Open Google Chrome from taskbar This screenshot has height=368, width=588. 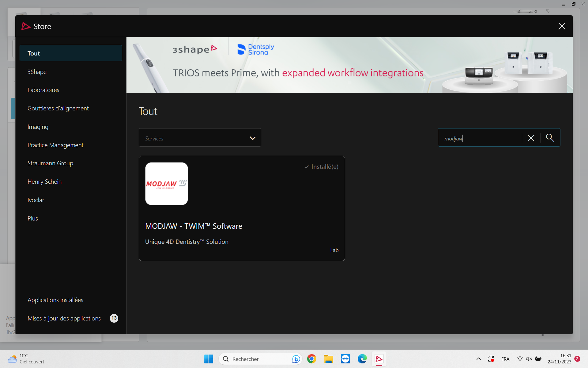pos(311,359)
